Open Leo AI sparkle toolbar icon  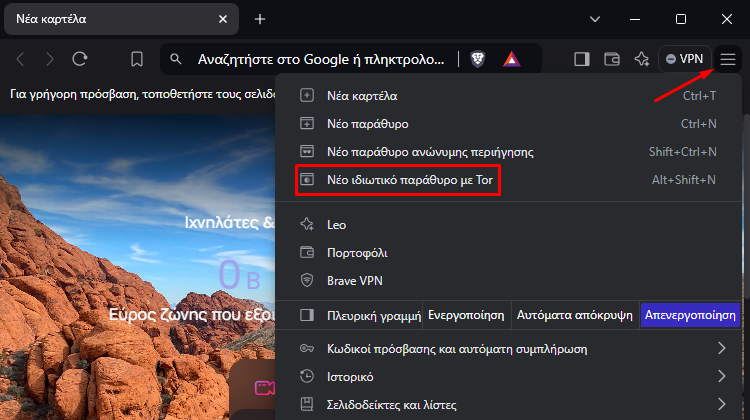642,59
